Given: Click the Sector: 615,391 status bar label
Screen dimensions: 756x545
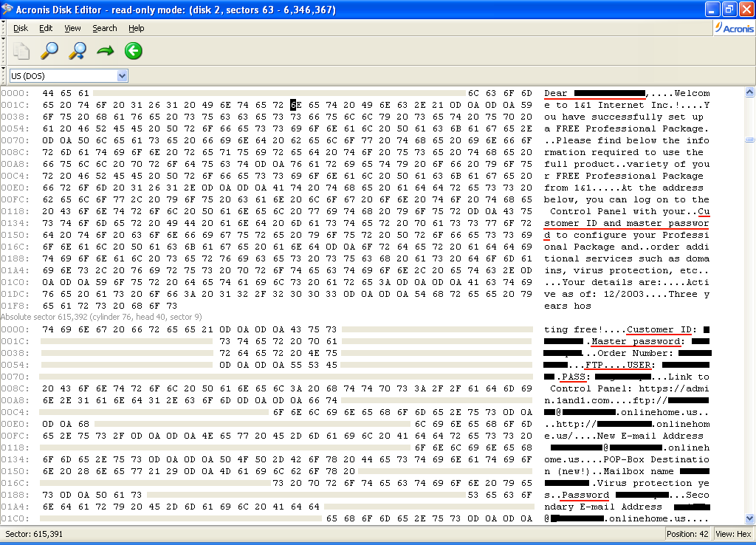Looking at the screenshot, I should point(34,534).
